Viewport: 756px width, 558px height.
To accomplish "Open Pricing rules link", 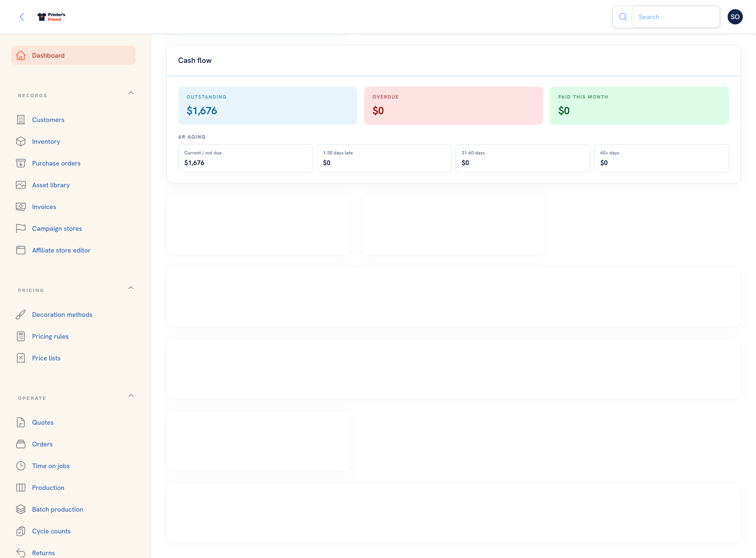I will click(50, 336).
